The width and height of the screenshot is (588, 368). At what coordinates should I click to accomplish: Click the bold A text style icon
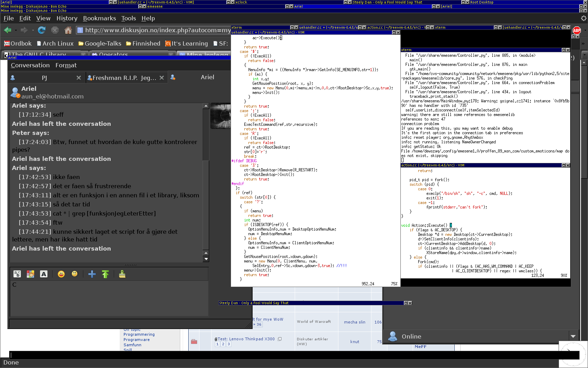(44, 274)
